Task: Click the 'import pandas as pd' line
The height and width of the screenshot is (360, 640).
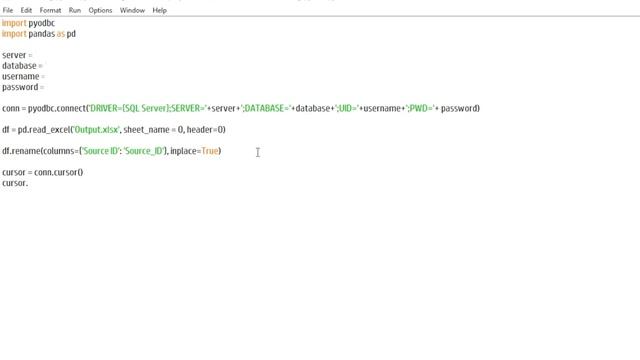Action: point(39,34)
